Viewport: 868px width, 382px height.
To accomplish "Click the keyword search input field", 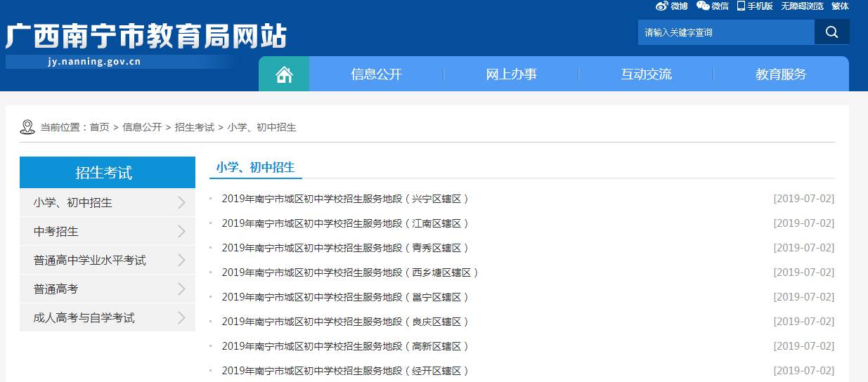I will pos(726,32).
